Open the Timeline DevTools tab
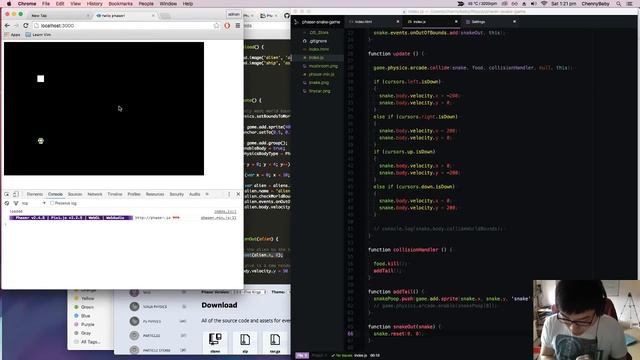Viewport: 640px width, 360px height. [x=115, y=194]
